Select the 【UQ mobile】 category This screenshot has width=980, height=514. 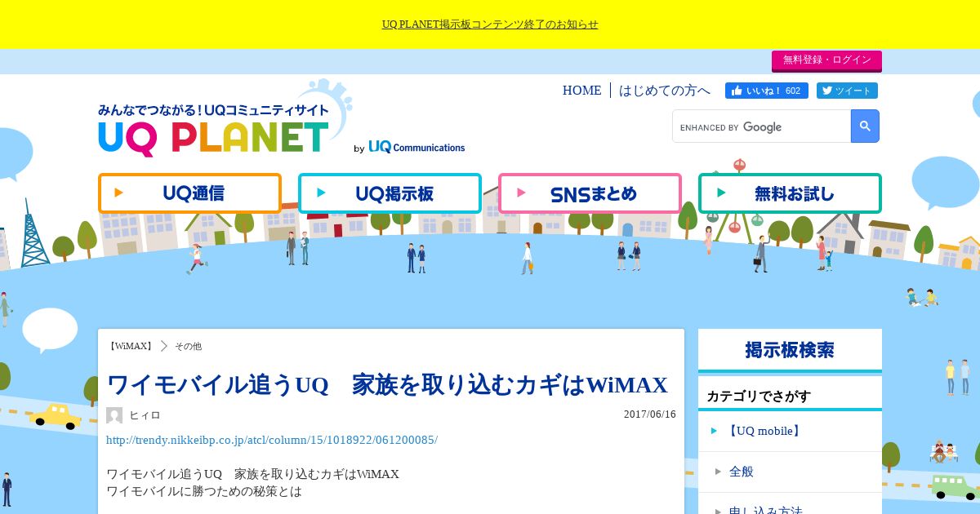tap(790, 431)
